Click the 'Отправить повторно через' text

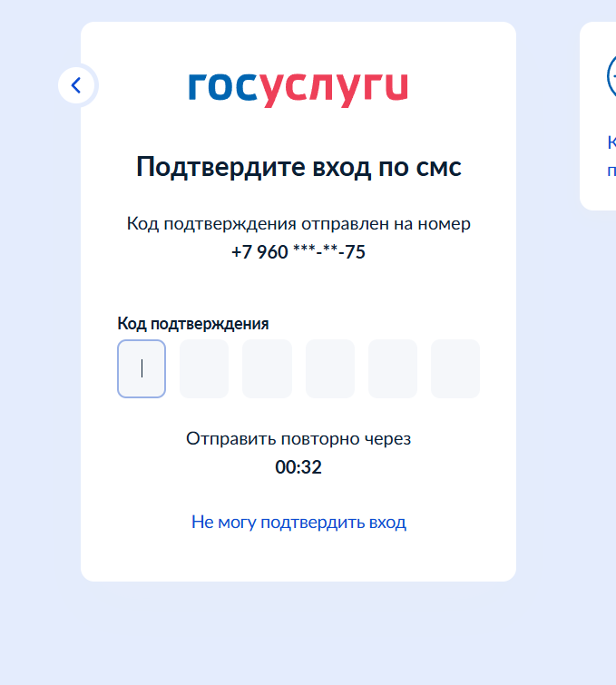pos(298,439)
